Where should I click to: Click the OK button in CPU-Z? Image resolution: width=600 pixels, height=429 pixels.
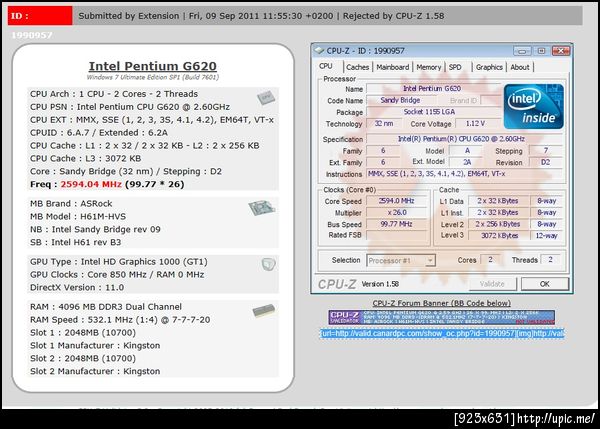click(x=545, y=284)
